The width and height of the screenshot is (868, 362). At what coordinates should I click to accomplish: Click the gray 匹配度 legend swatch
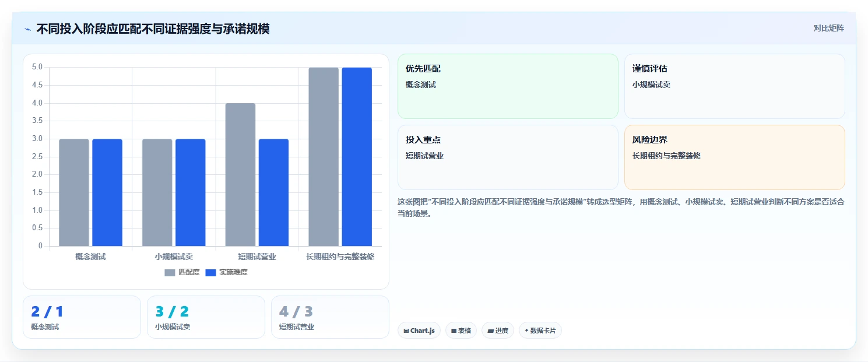[x=170, y=273]
